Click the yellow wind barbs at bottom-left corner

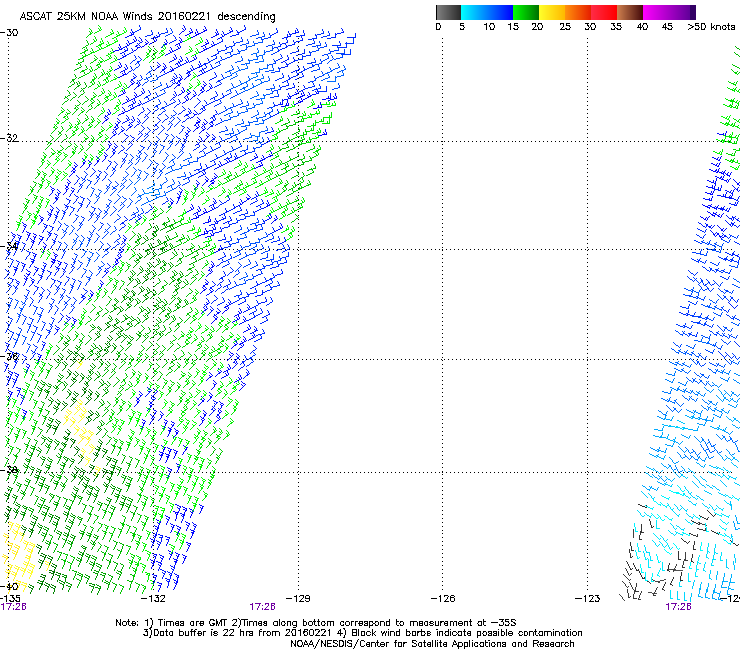19,555
